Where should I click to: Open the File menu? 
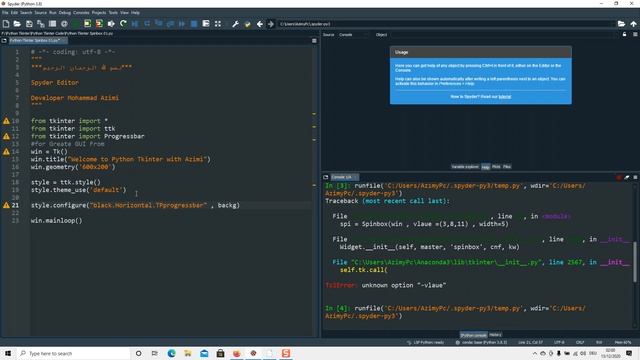click(x=5, y=13)
